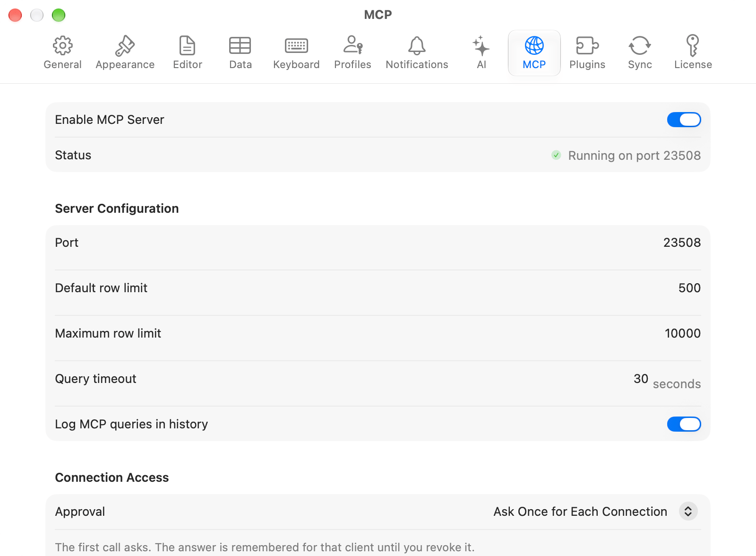756x556 pixels.
Task: Select the Editor document icon
Action: pos(188,46)
